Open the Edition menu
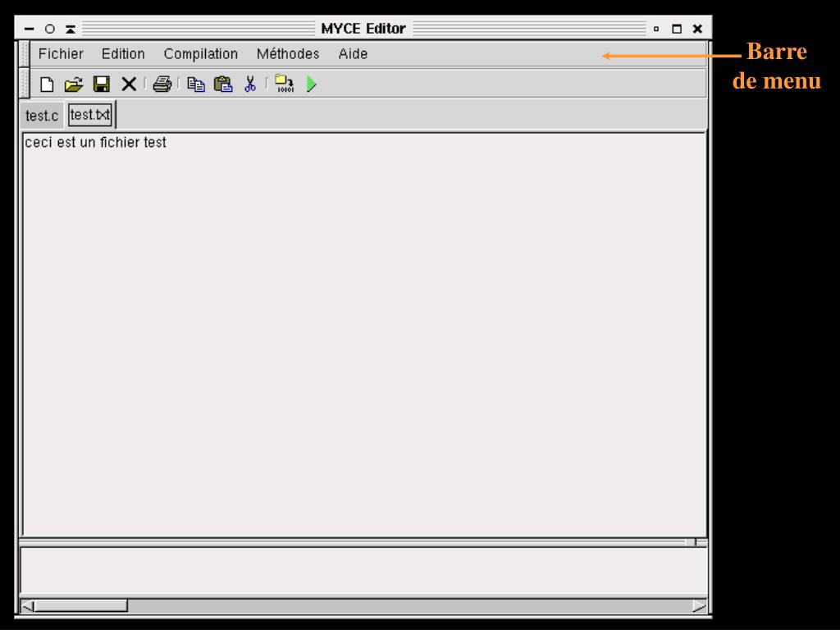 coord(123,53)
